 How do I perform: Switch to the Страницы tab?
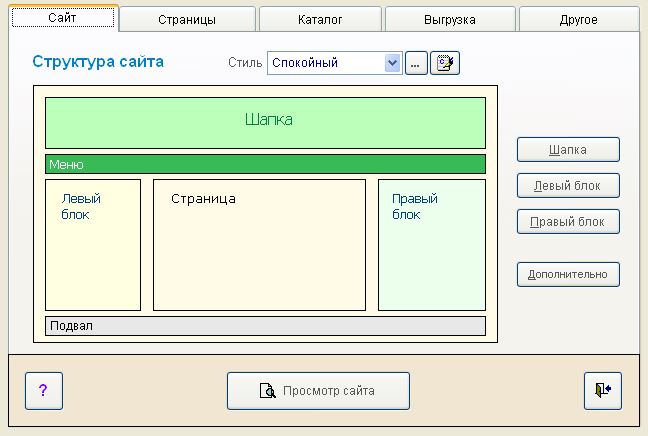[187, 19]
